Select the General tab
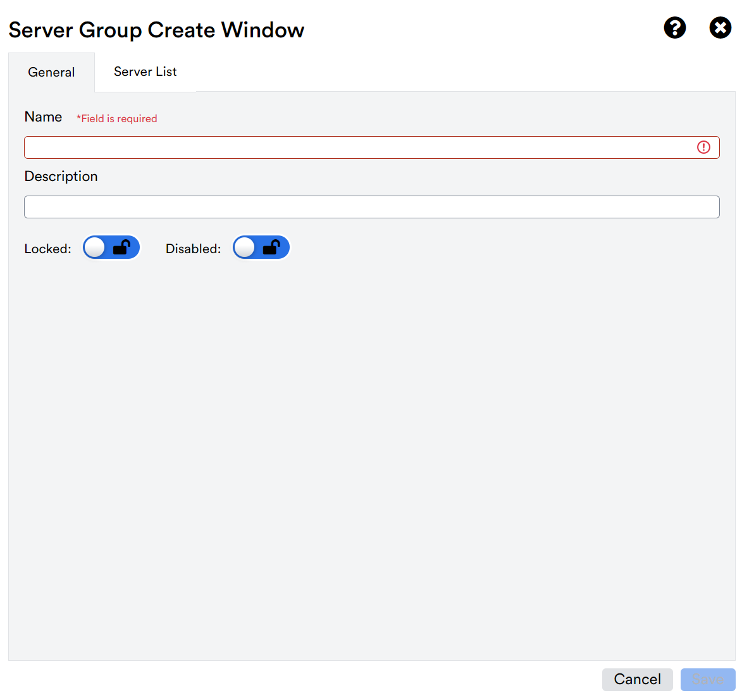Screen dimensions: 742x700 (x=51, y=72)
